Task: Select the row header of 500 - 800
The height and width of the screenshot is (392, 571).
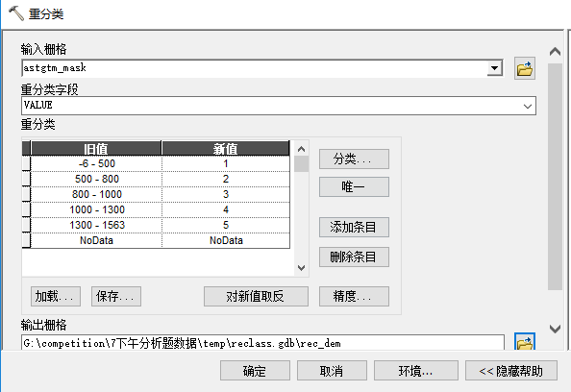Action: click(26, 179)
